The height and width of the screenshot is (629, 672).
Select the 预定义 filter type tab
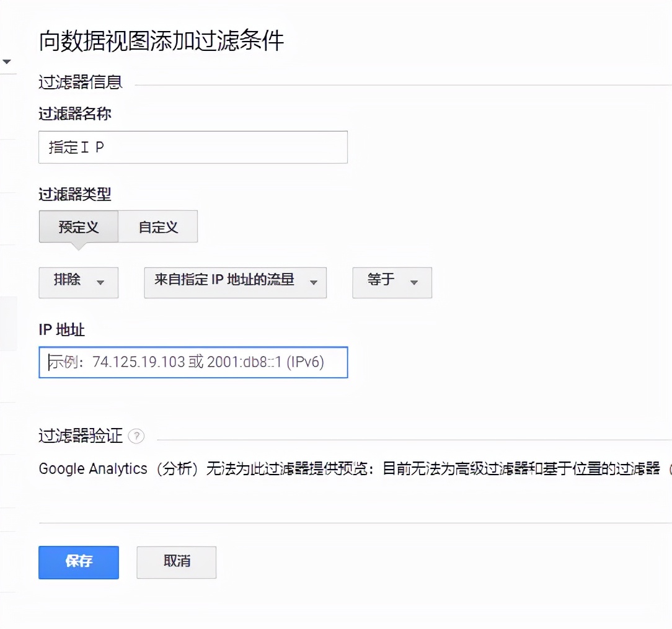(78, 226)
